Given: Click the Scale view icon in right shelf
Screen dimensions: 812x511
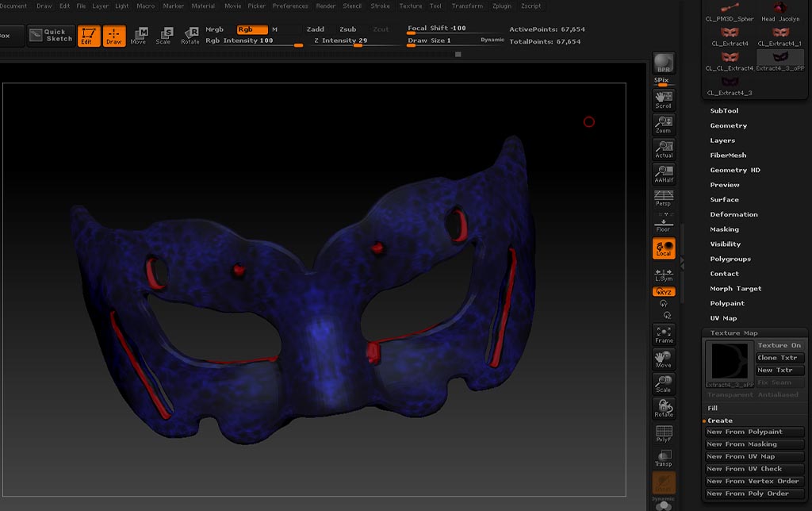Looking at the screenshot, I should (664, 384).
